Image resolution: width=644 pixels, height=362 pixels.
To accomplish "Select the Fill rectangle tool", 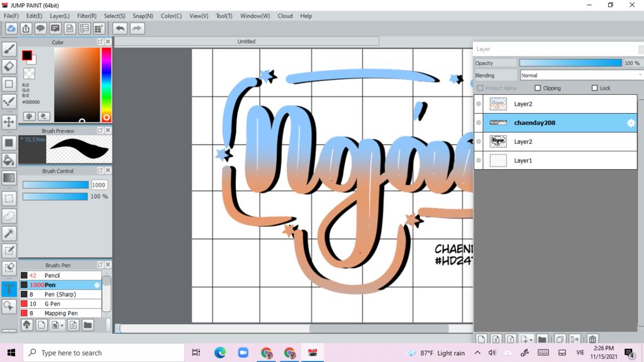I will tap(9, 143).
